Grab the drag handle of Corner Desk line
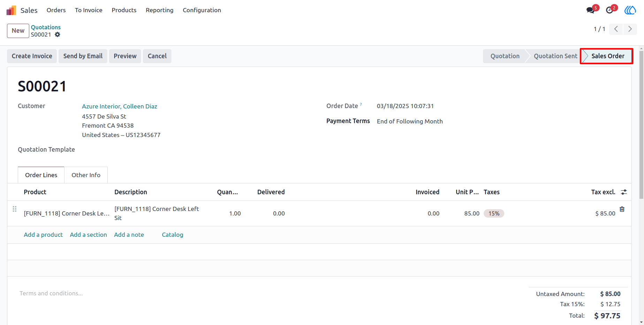The image size is (644, 325). click(15, 209)
